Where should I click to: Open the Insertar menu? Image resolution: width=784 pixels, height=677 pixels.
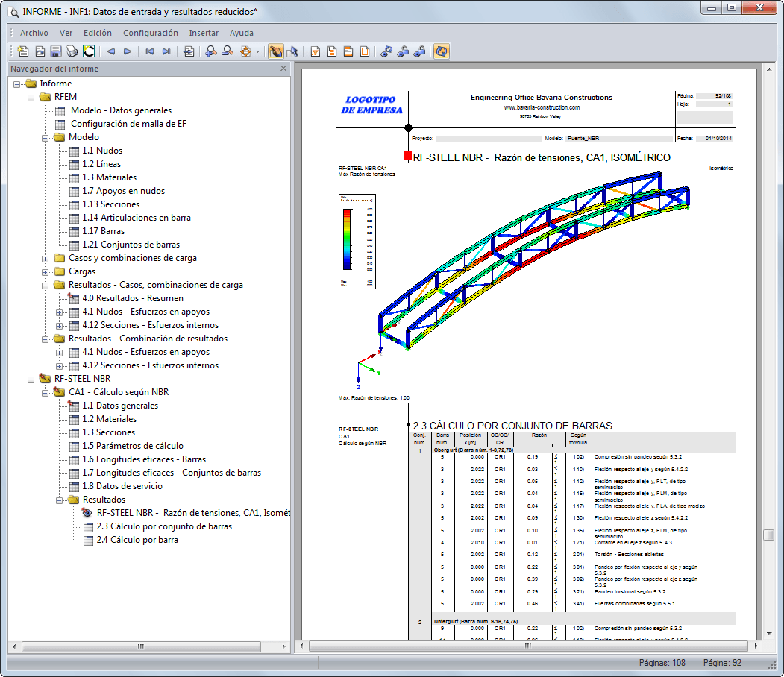tap(204, 33)
